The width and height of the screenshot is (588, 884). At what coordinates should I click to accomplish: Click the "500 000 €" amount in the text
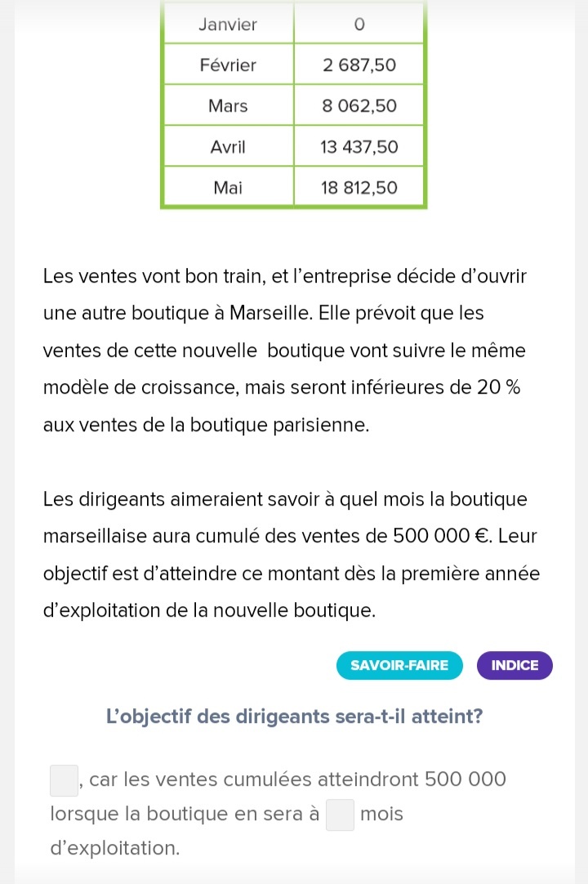tap(441, 537)
